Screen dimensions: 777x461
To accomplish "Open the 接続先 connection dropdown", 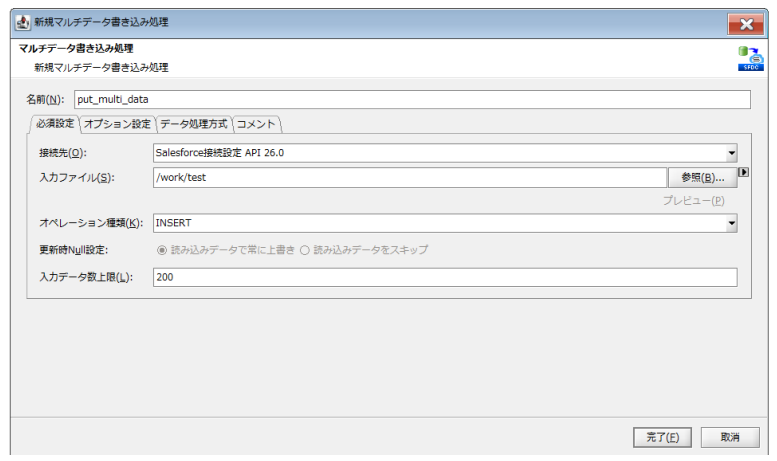I will coord(731,154).
